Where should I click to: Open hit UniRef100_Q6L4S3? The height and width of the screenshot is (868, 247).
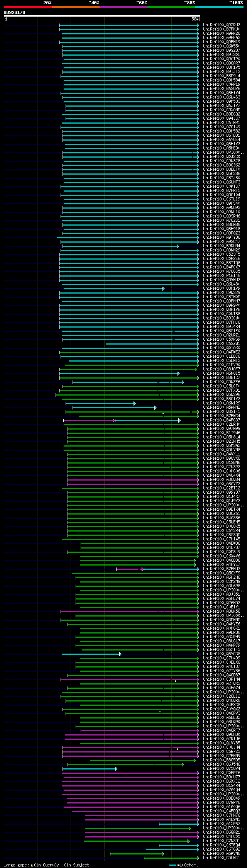[222, 97]
